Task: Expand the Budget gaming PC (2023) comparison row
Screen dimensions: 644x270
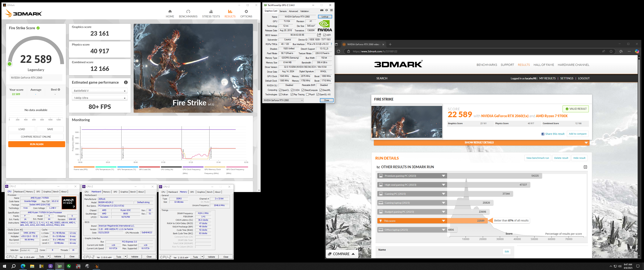Action: (x=412, y=212)
